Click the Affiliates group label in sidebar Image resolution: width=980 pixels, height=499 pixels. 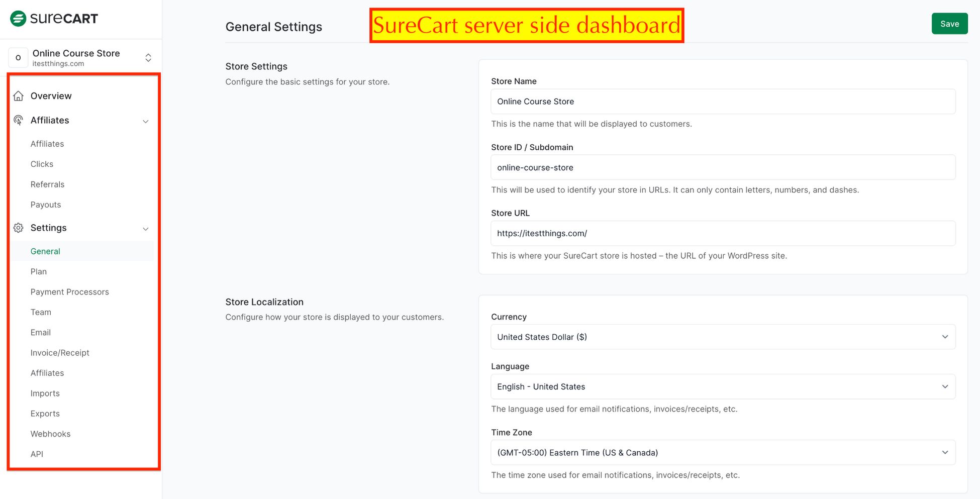pyautogui.click(x=50, y=120)
